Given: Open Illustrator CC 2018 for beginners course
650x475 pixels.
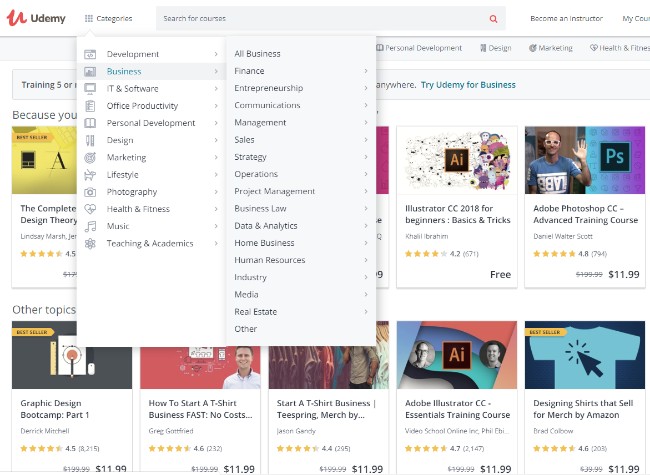Looking at the screenshot, I should click(458, 214).
